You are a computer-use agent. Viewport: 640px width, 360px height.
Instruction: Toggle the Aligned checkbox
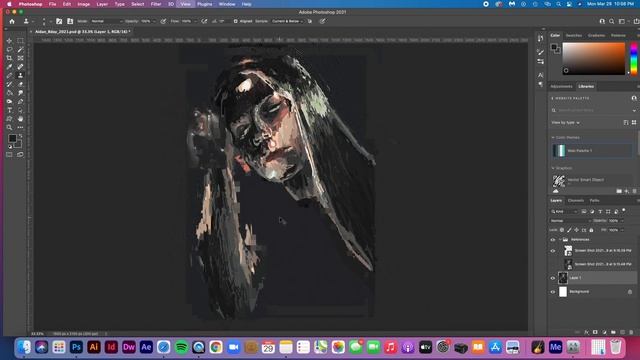(236, 21)
